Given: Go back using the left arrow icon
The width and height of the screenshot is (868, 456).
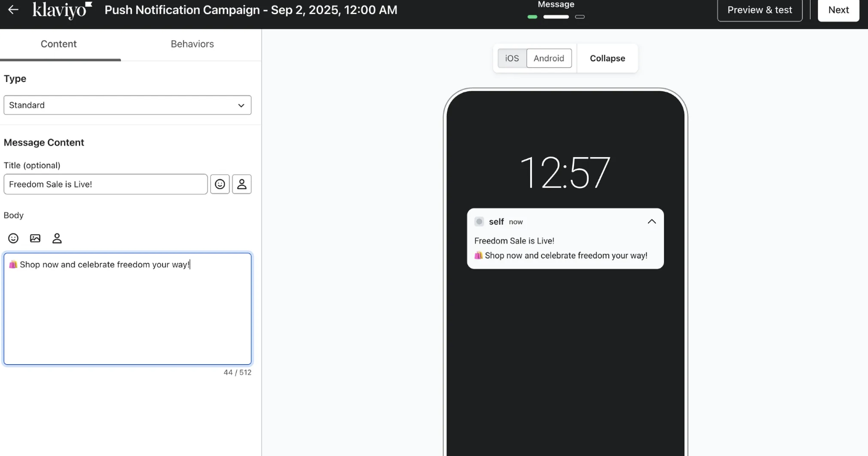Looking at the screenshot, I should pyautogui.click(x=13, y=10).
